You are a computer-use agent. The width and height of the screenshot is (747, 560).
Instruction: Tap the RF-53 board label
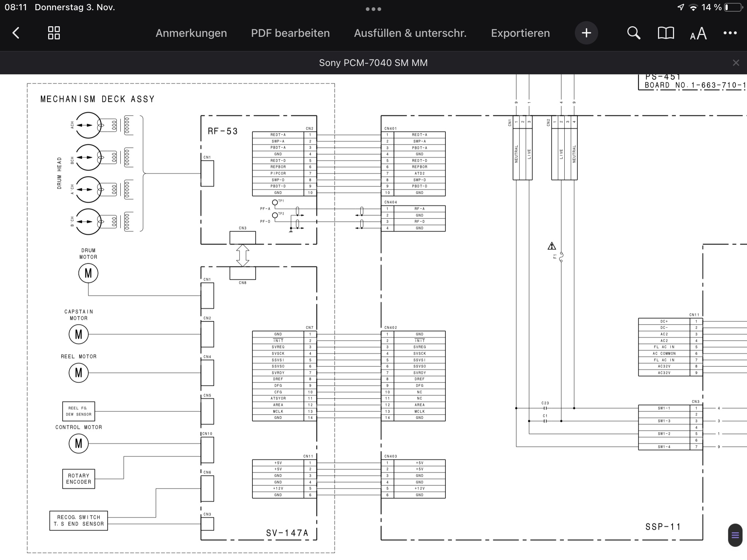point(222,131)
